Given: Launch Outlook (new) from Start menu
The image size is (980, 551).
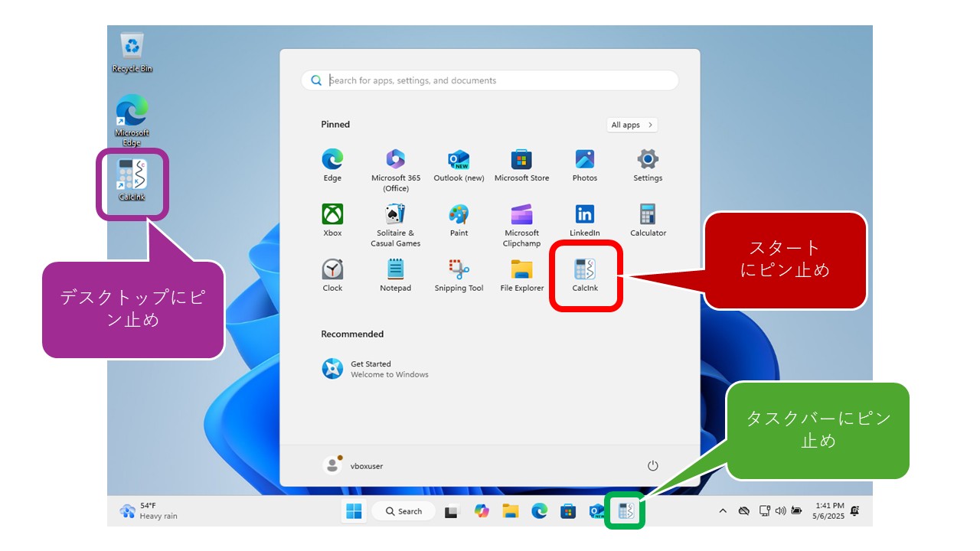Looking at the screenshot, I should [x=459, y=165].
